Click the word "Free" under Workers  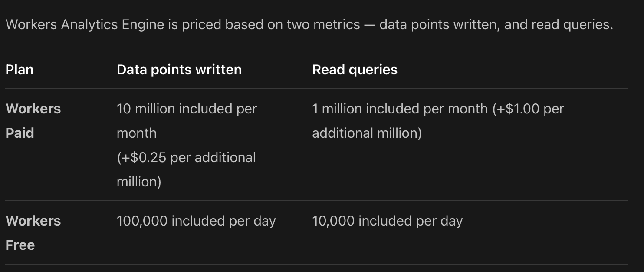click(x=20, y=245)
